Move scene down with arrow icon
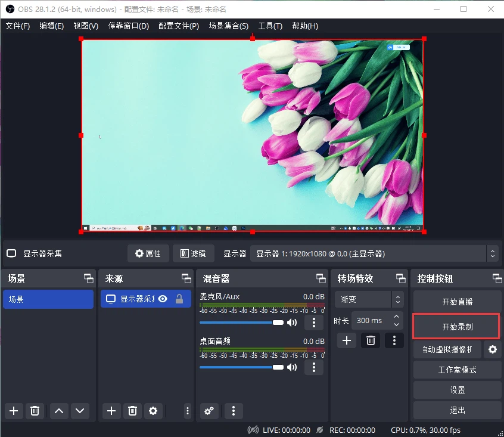The height and width of the screenshot is (437, 504). (x=80, y=411)
